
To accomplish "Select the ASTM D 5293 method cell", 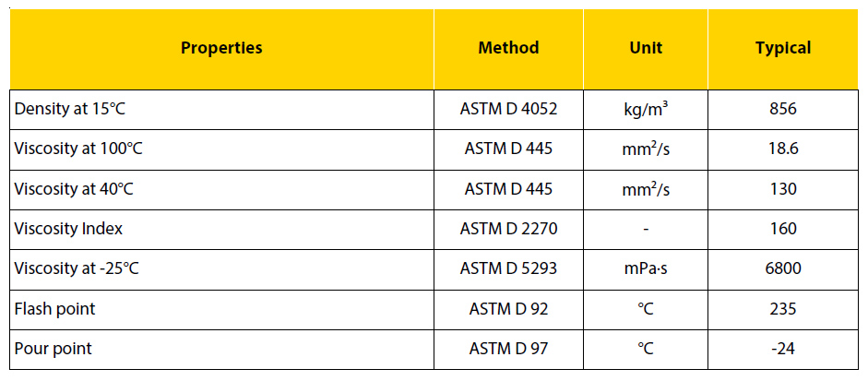I will 508,269.
